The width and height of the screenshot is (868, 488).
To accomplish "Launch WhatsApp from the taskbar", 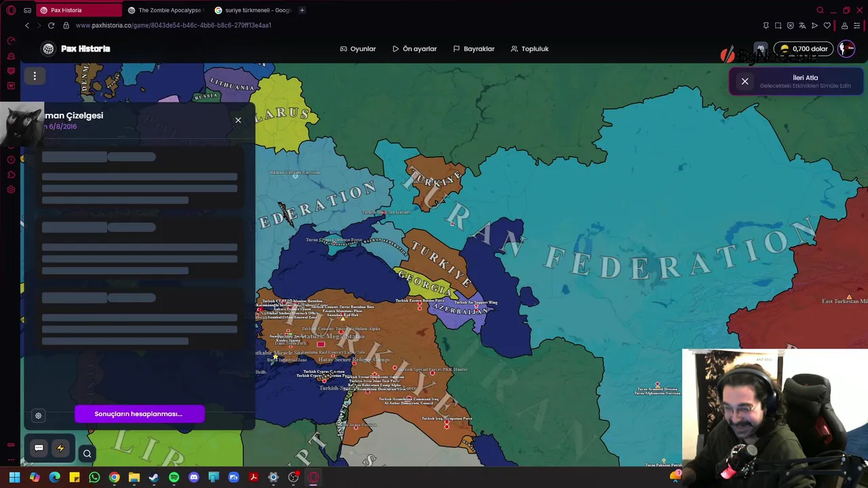I will (x=94, y=477).
